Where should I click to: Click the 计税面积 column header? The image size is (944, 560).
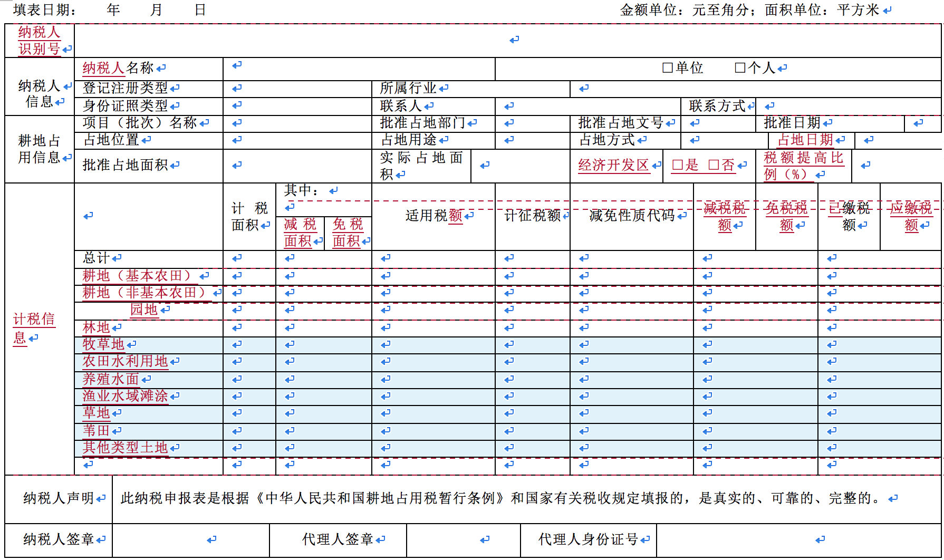(x=250, y=217)
